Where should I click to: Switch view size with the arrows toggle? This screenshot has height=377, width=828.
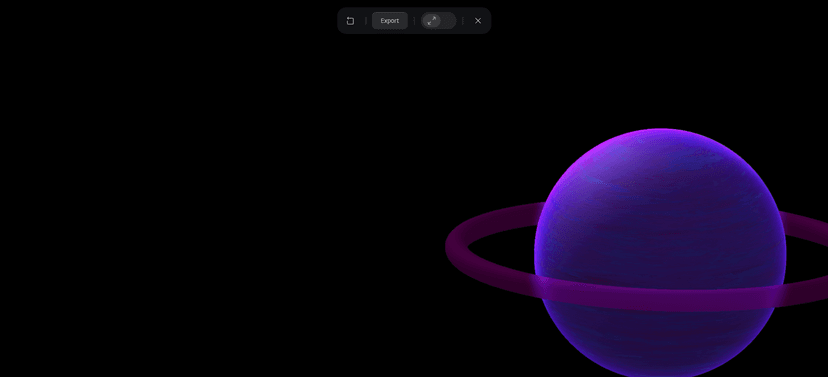pos(438,21)
